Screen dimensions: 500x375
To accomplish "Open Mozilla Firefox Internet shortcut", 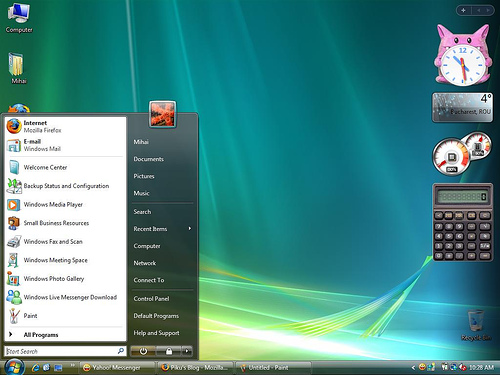I will click(x=65, y=126).
